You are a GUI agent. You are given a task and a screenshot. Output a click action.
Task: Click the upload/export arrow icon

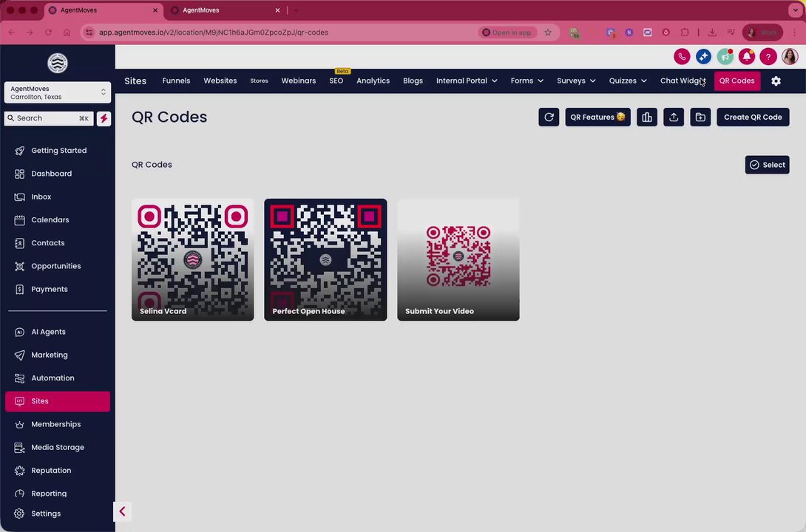coord(674,117)
